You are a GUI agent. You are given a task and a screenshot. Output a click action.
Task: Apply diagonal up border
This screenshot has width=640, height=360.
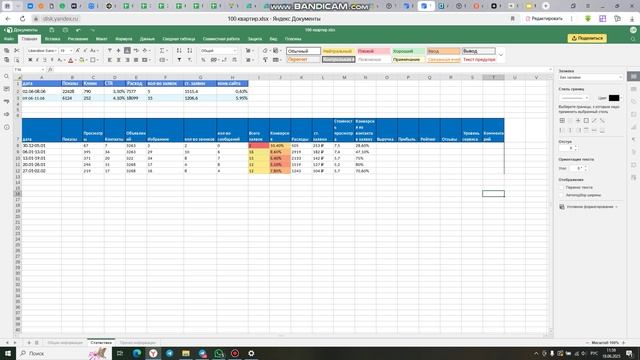[594, 120]
